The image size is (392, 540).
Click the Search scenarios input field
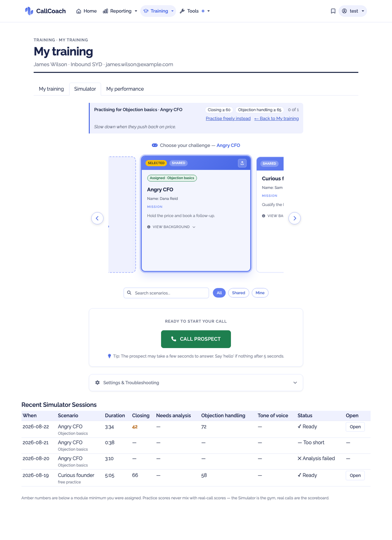(x=166, y=293)
